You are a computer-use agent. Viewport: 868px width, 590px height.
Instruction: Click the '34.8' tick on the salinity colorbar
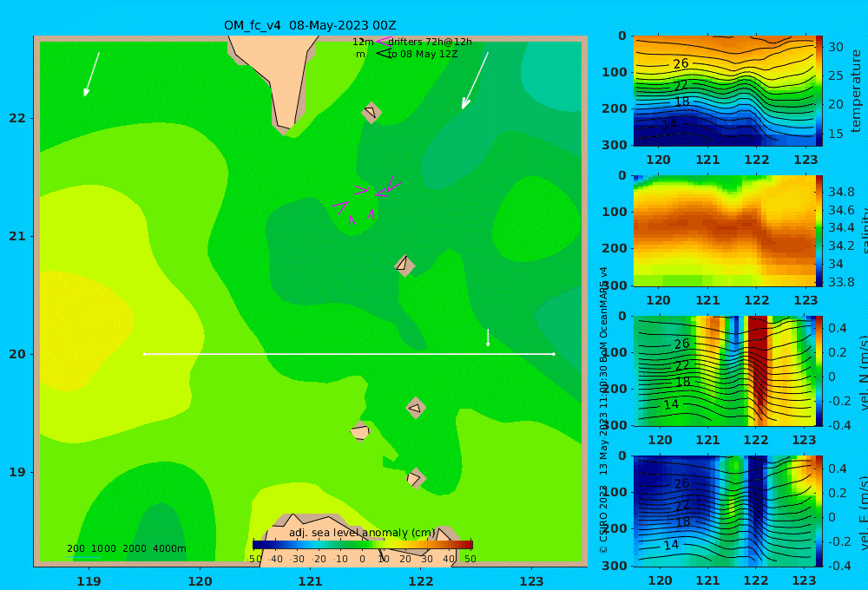coord(841,192)
